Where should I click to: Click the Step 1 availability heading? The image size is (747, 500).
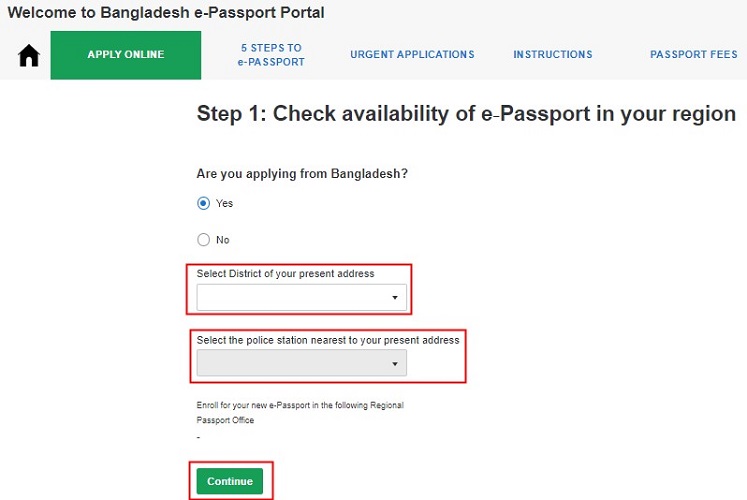tap(466, 113)
